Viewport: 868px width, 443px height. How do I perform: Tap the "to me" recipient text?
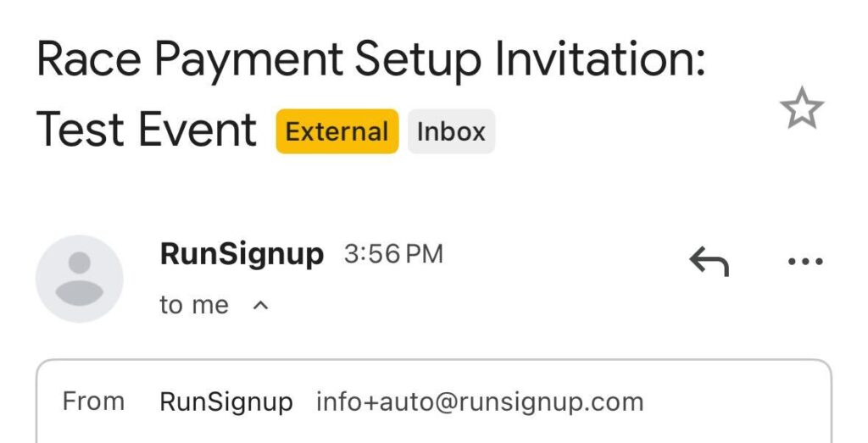[194, 305]
